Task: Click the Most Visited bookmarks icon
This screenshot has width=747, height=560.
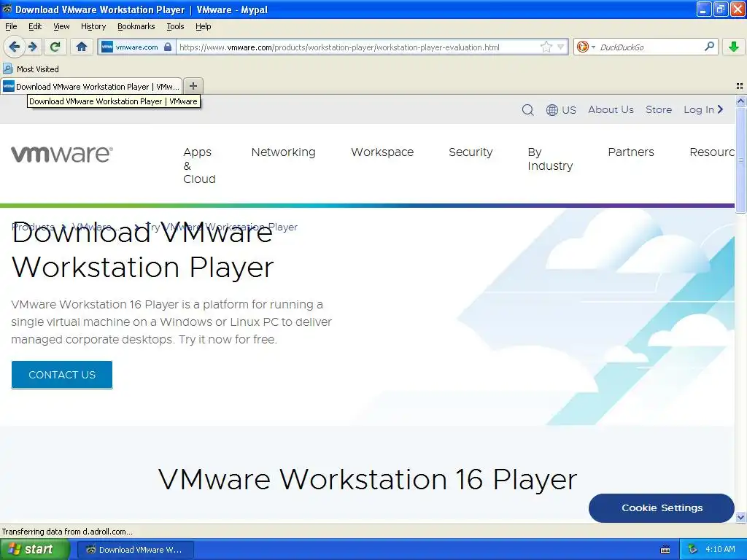Action: (7, 69)
